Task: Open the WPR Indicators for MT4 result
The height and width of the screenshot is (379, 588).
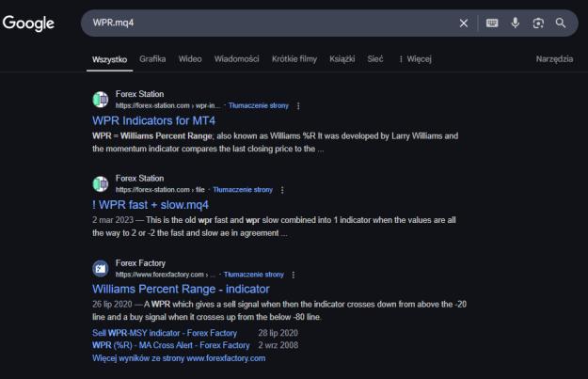Action: coord(153,120)
